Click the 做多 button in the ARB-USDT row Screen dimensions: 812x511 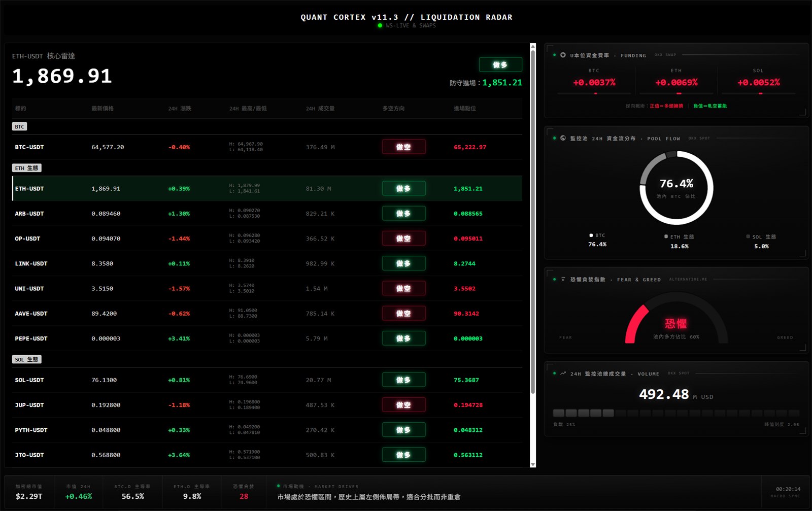coord(404,214)
